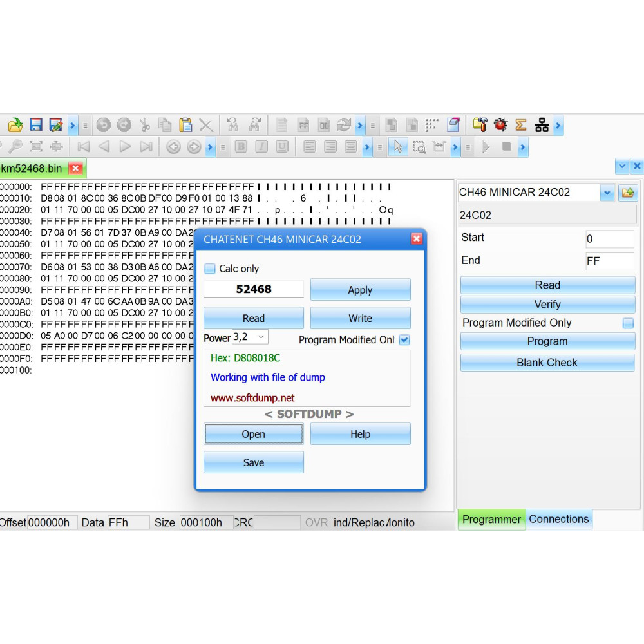Uncheck Program Modified Onl in the dialog
This screenshot has width=644, height=644.
(404, 339)
